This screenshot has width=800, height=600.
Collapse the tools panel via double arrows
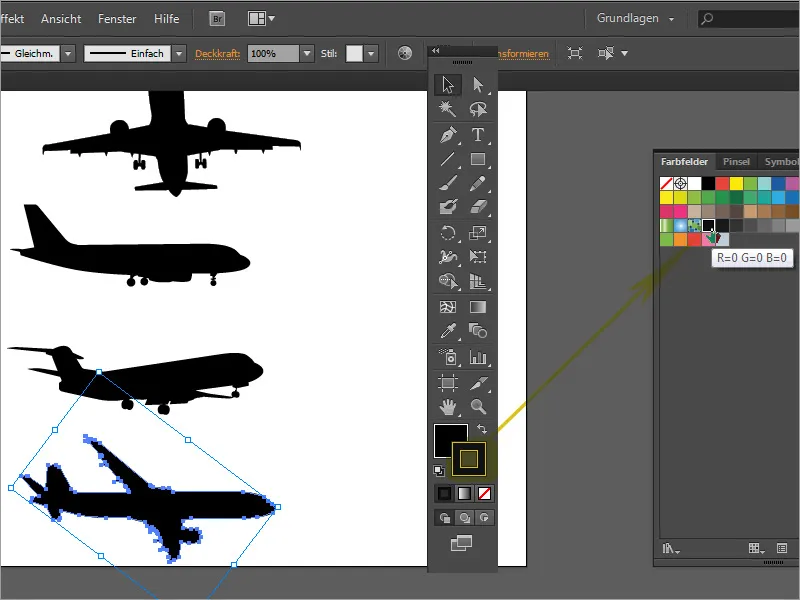click(x=435, y=51)
